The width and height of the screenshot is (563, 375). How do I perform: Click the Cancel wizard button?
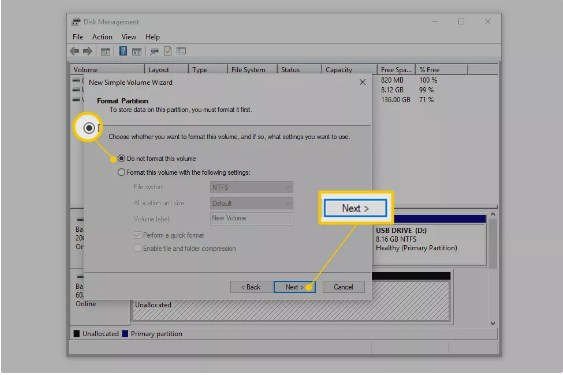pos(344,287)
